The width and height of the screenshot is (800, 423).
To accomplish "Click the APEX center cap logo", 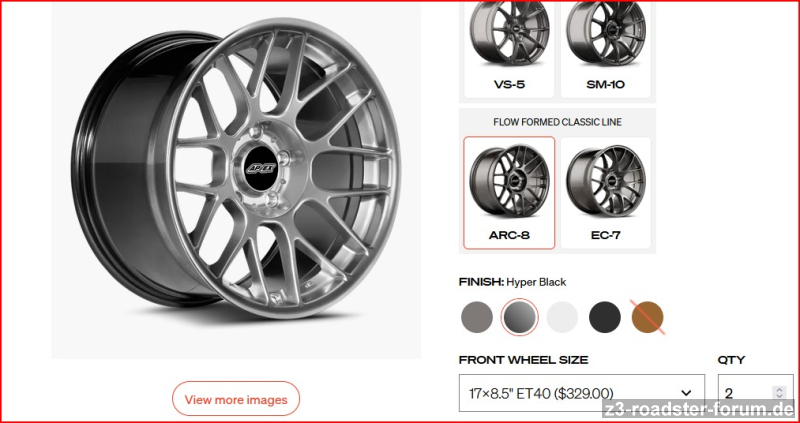I will tap(262, 168).
